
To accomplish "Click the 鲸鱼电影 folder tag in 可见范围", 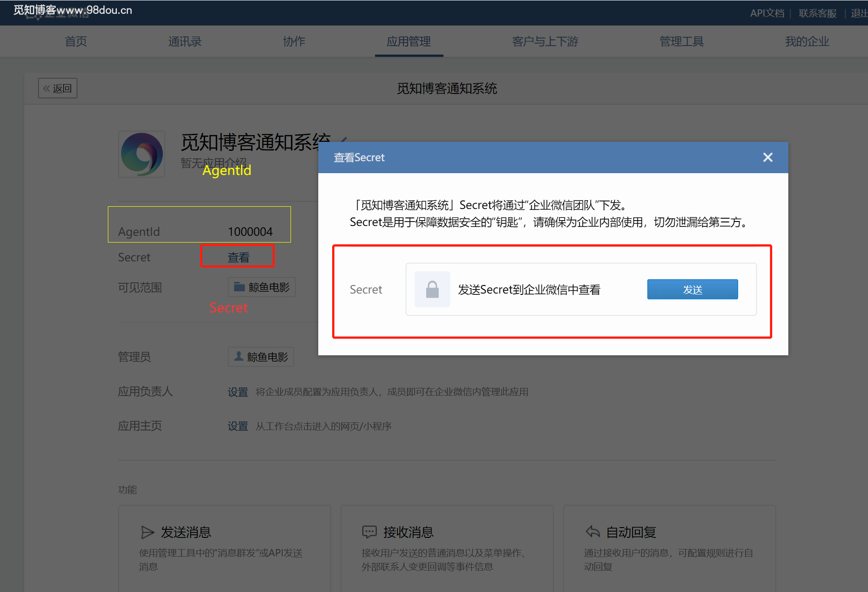I will click(x=262, y=287).
